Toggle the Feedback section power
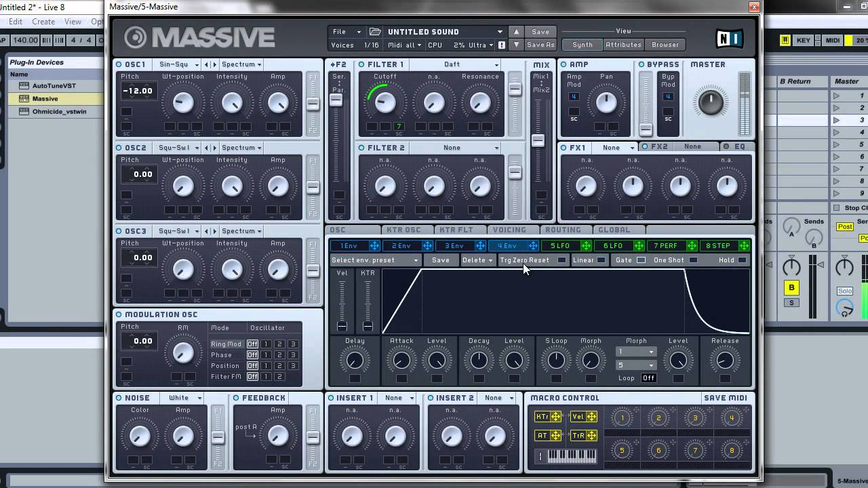The height and width of the screenshot is (488, 868). click(236, 398)
